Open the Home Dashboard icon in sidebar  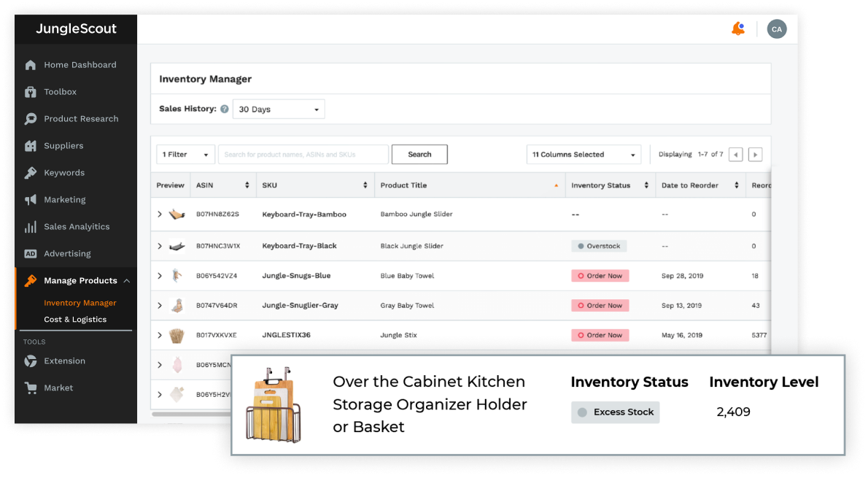[31, 65]
